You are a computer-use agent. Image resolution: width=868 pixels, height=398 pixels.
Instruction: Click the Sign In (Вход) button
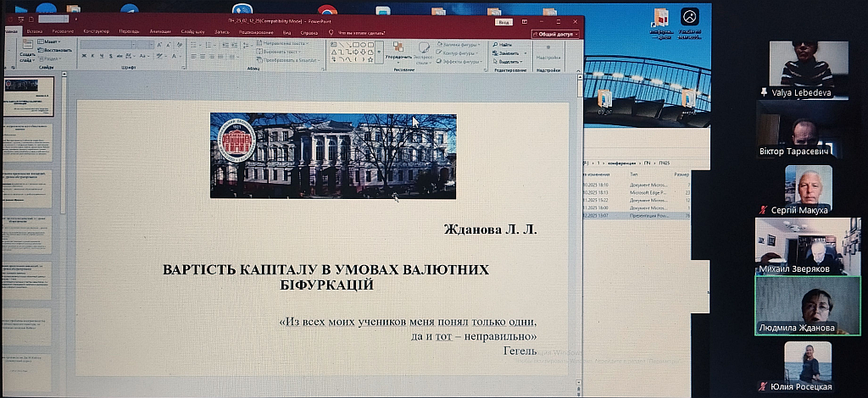pyautogui.click(x=504, y=24)
